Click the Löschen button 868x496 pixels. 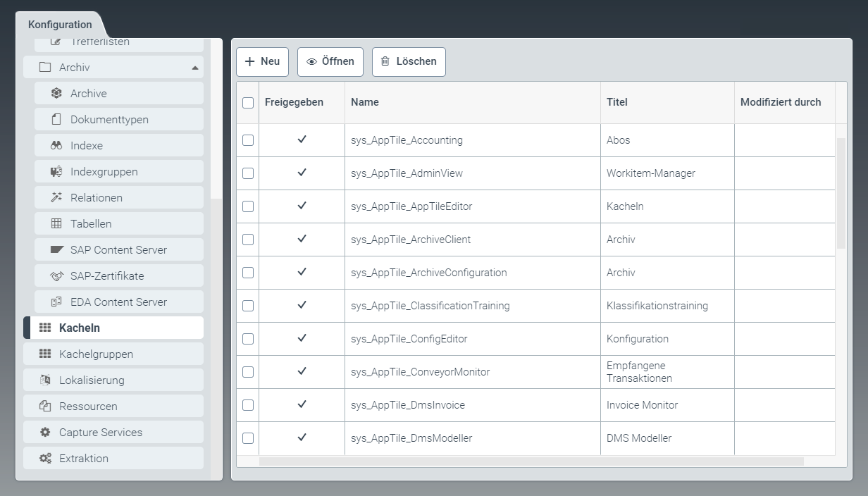(409, 62)
